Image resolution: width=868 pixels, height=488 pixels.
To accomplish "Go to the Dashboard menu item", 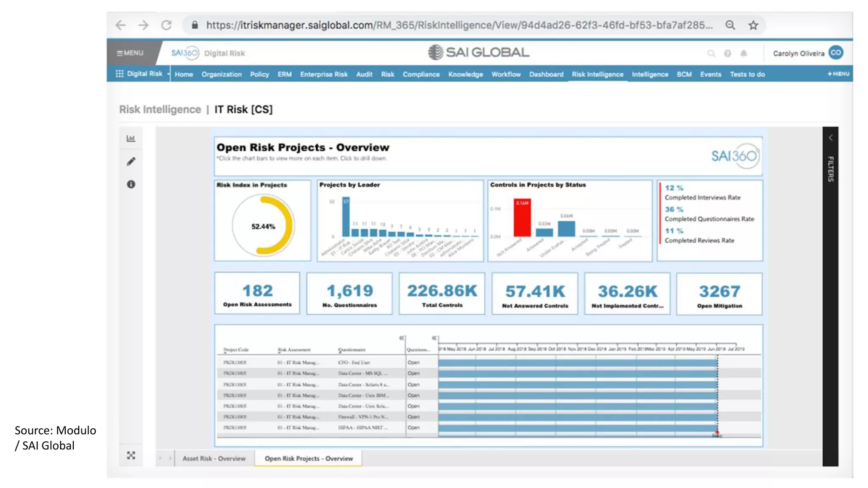I will point(546,74).
